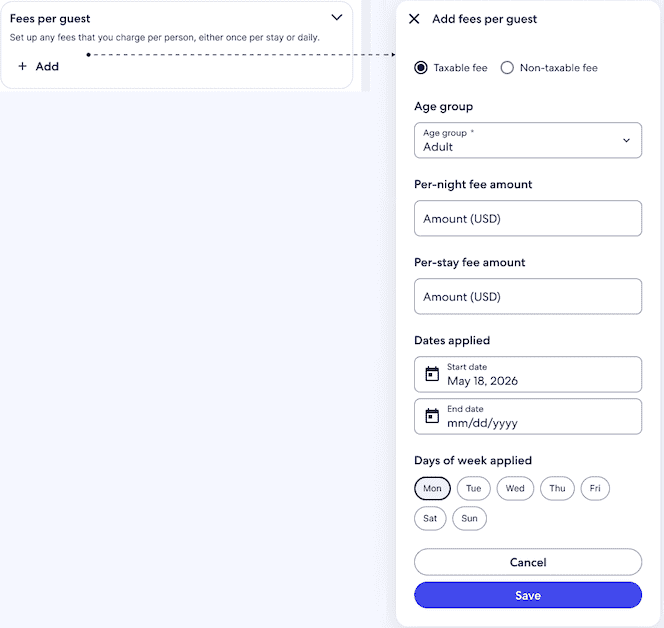
Task: Select the Taxable fee radio button
Action: 422,68
